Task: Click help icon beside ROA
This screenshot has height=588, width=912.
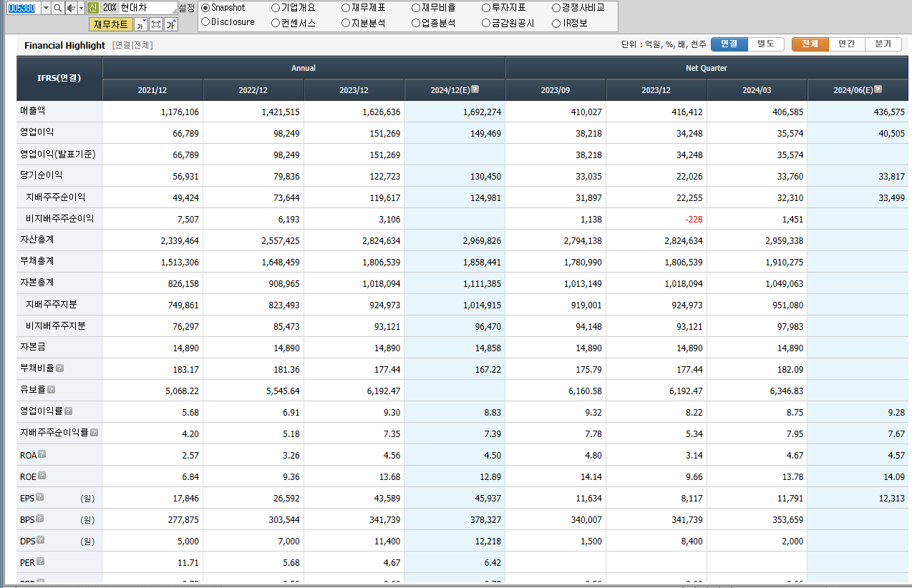Action: [42, 454]
